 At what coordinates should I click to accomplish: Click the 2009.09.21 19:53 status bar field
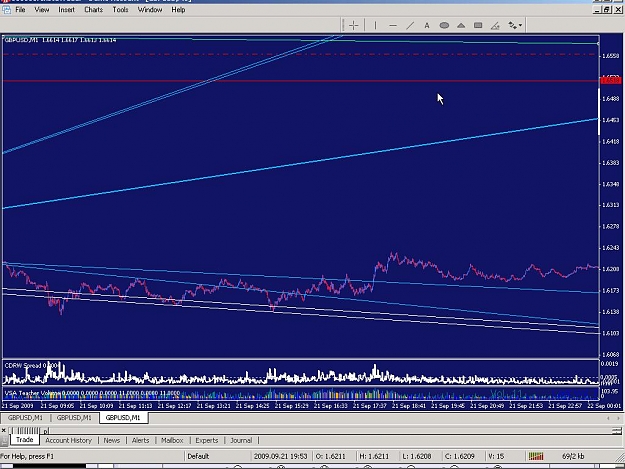(x=280, y=456)
